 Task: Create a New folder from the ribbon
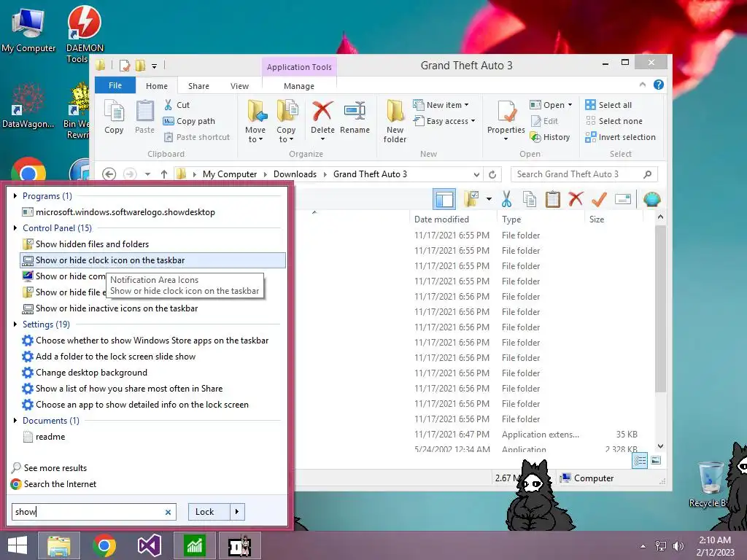(395, 122)
